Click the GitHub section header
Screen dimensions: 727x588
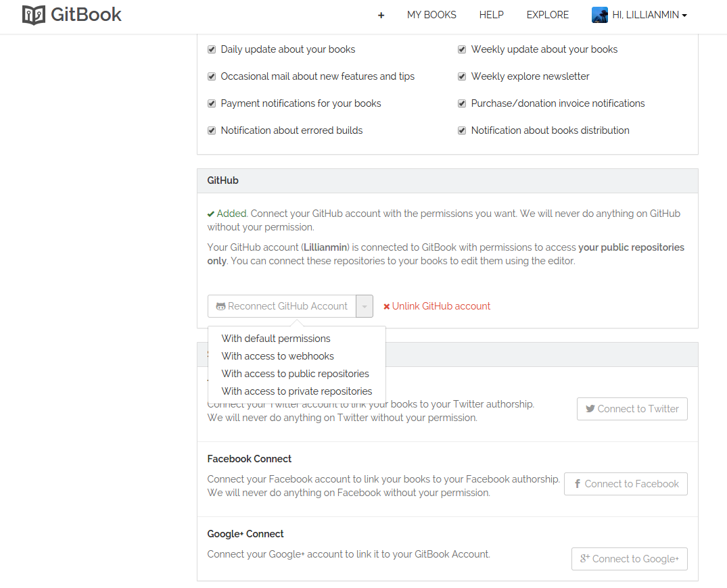tap(448, 180)
